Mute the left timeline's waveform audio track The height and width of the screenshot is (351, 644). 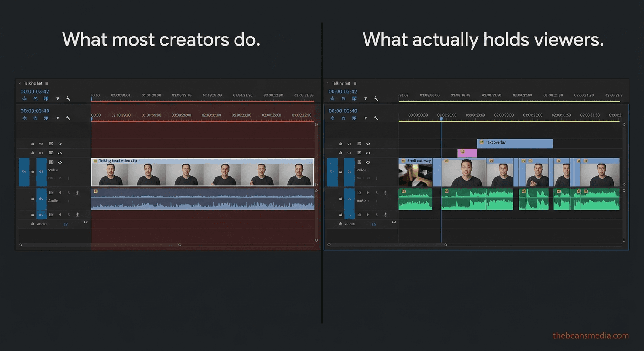click(x=60, y=193)
